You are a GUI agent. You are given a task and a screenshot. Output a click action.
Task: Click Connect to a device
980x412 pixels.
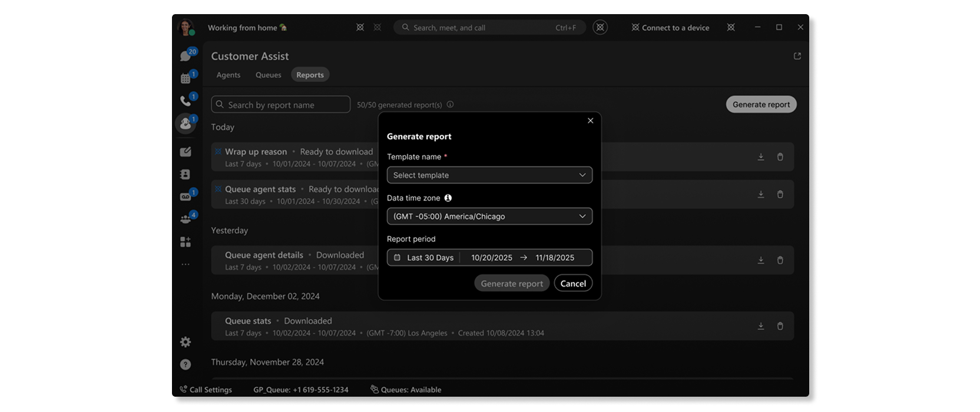pyautogui.click(x=670, y=28)
